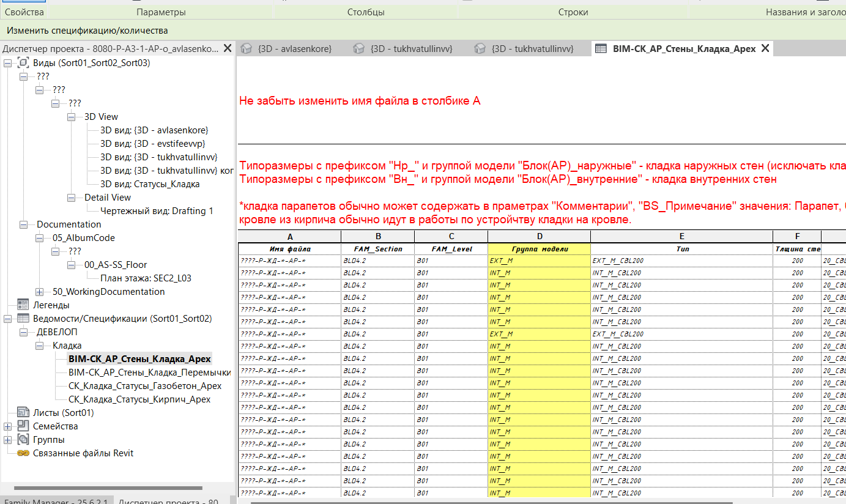Collapse the 3D View branch
Viewport: 846px width, 504px height.
pyautogui.click(x=72, y=117)
